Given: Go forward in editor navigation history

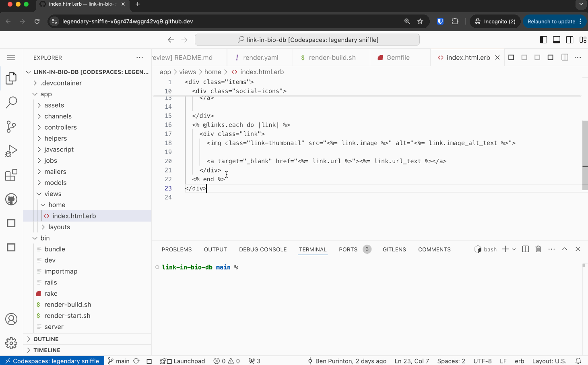Looking at the screenshot, I should pyautogui.click(x=184, y=40).
